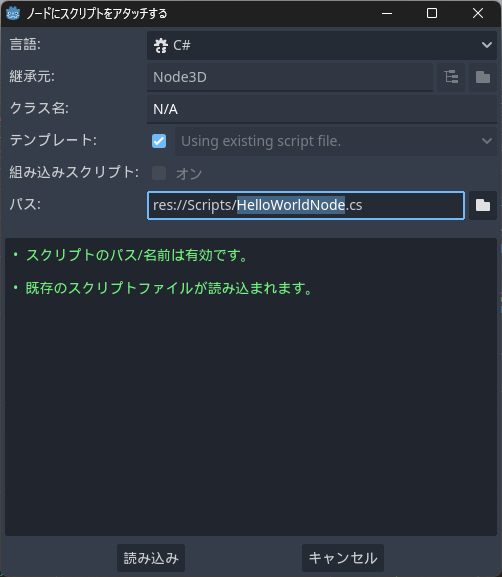Viewport: 502px width, 577px height.
Task: Click the Node3D 継承元 input field
Action: (290, 77)
